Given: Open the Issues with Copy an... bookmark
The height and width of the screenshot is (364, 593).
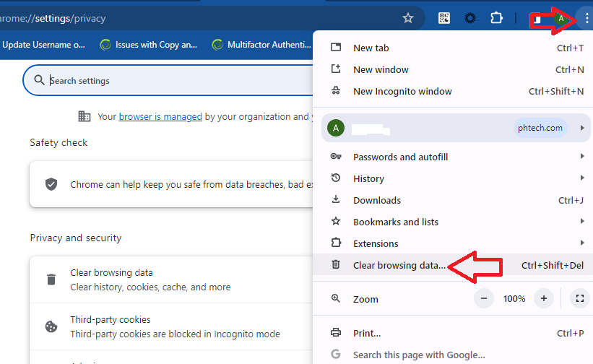Looking at the screenshot, I should (149, 45).
